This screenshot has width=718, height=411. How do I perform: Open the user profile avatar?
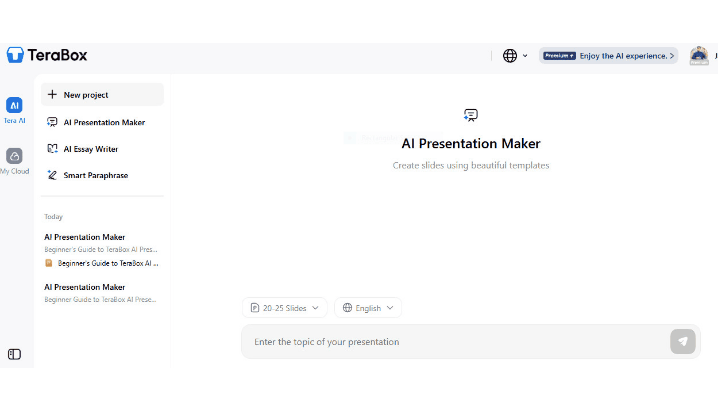coord(699,55)
